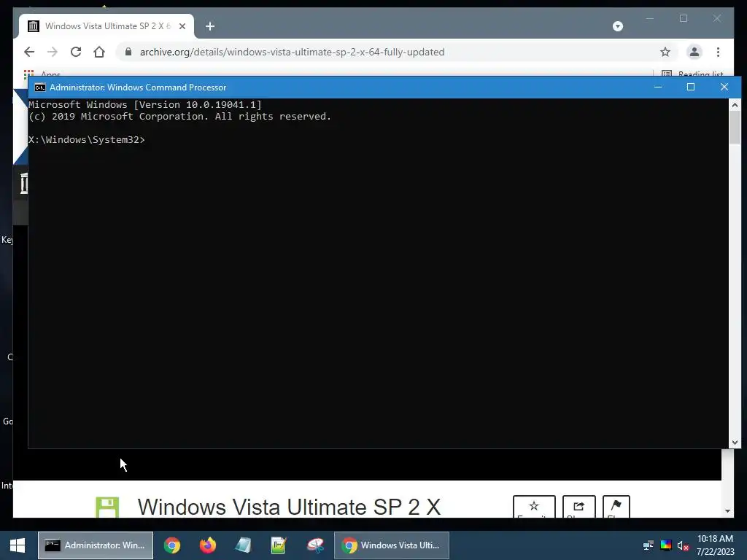Image resolution: width=747 pixels, height=560 pixels.
Task: Reload the archive.org page
Action: tap(76, 52)
